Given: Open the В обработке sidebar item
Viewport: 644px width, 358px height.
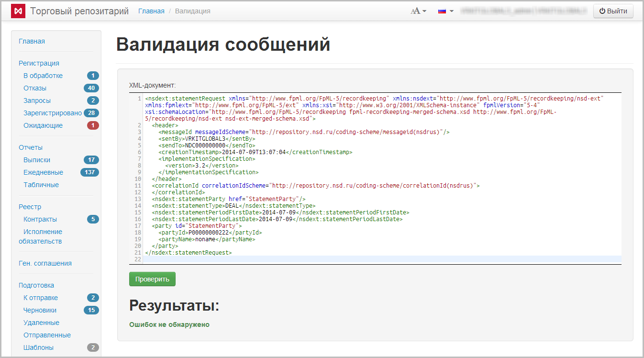Looking at the screenshot, I should click(43, 76).
